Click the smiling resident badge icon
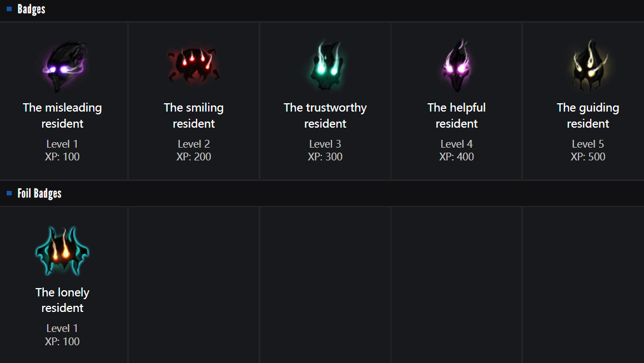644x363 pixels. coord(194,67)
